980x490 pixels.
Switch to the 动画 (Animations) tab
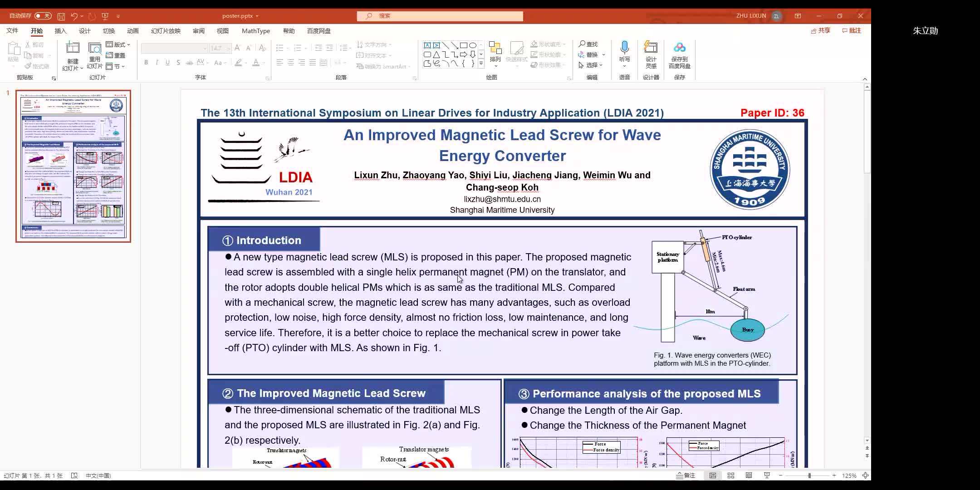[133, 31]
